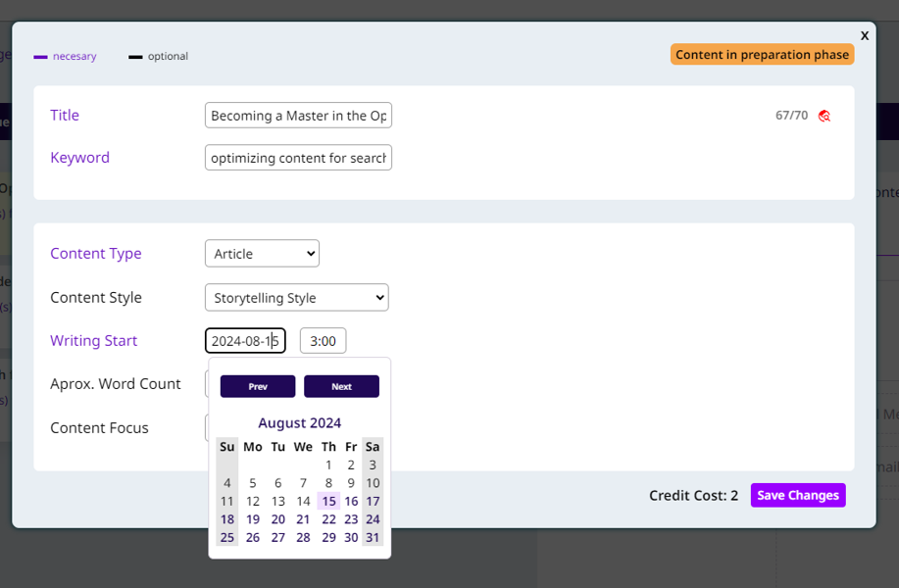Open the Content Type dropdown
Viewport: 899px width, 588px height.
262,254
